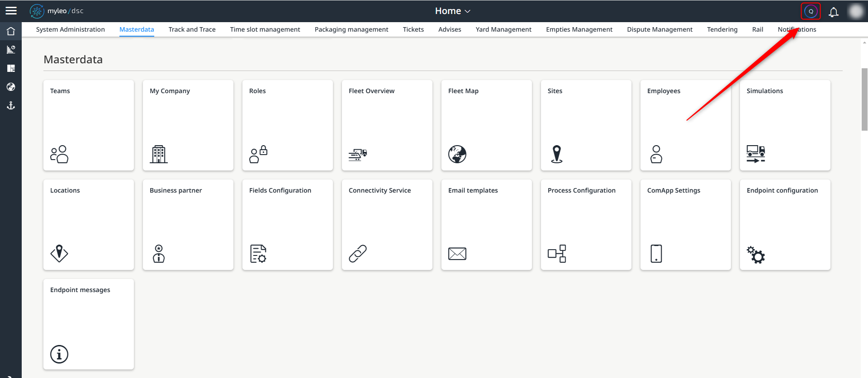Image resolution: width=868 pixels, height=378 pixels.
Task: Open the Employees card title
Action: coord(664,91)
